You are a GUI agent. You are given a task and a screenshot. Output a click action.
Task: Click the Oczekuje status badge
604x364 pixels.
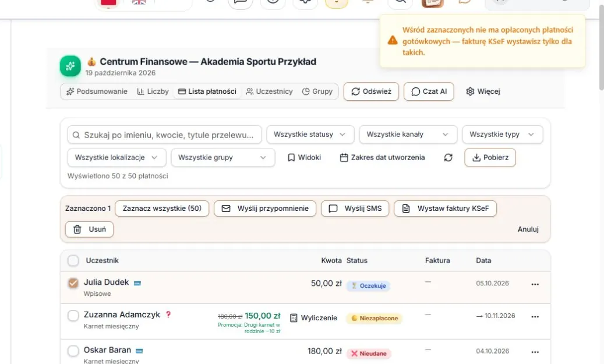(x=368, y=286)
